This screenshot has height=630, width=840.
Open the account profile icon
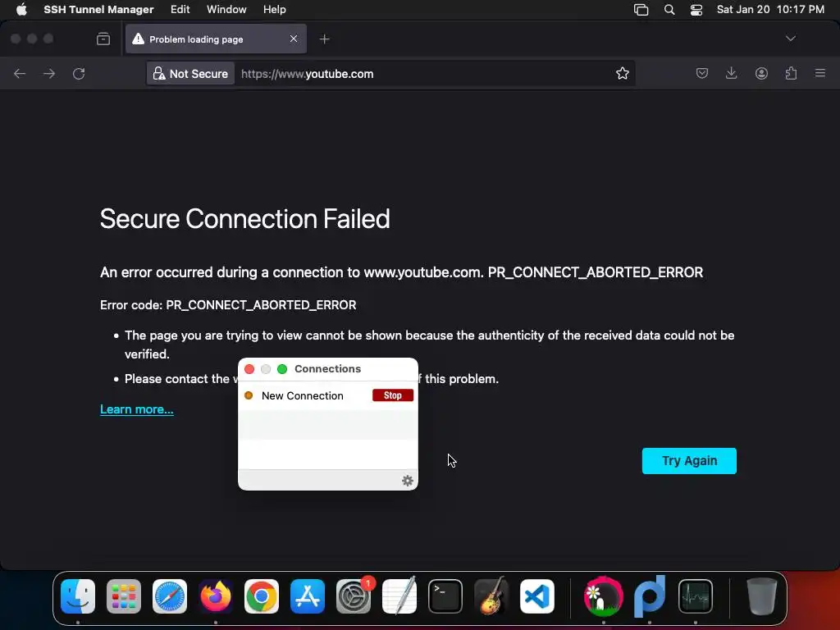point(761,74)
